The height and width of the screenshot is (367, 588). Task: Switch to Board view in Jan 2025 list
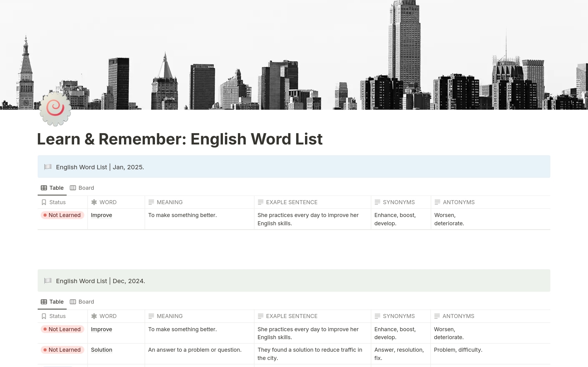click(x=82, y=188)
